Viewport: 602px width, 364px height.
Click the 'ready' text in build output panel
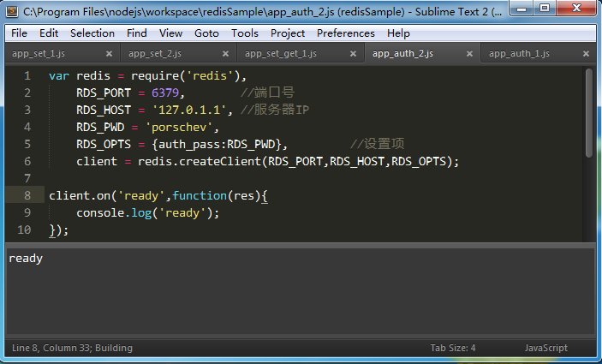(x=26, y=258)
